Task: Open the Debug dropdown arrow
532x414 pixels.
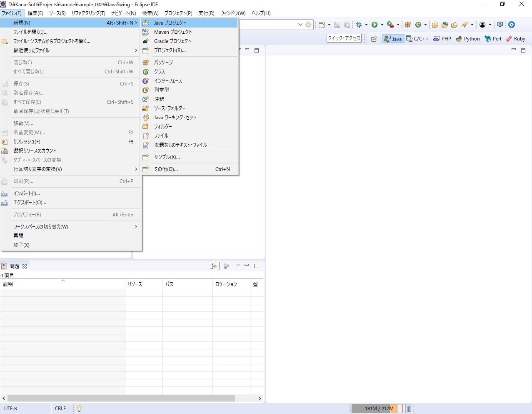Action: point(366,25)
